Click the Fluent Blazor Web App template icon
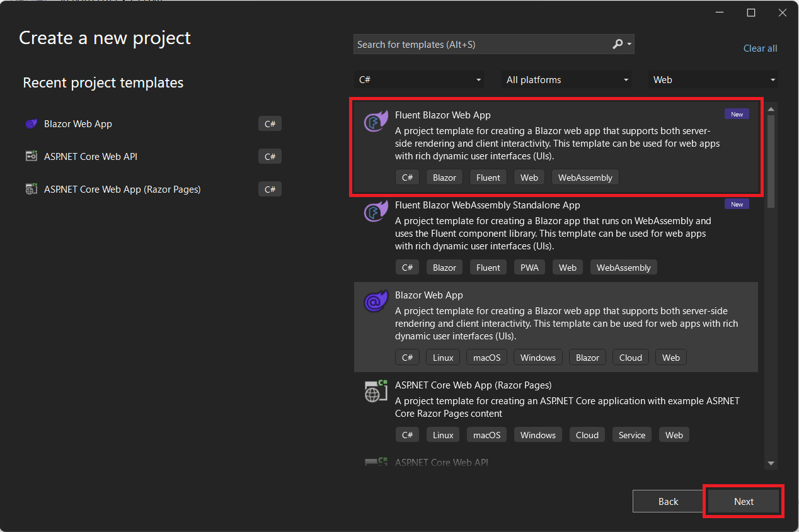Image resolution: width=799 pixels, height=532 pixels. [376, 122]
